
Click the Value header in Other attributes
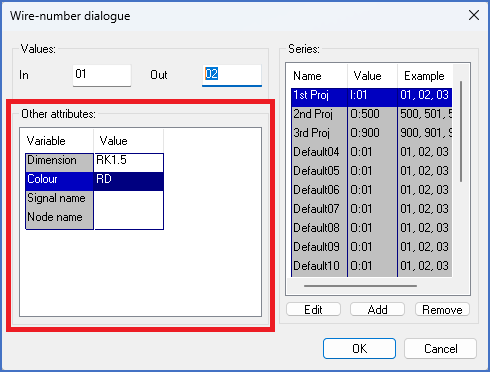tap(129, 141)
